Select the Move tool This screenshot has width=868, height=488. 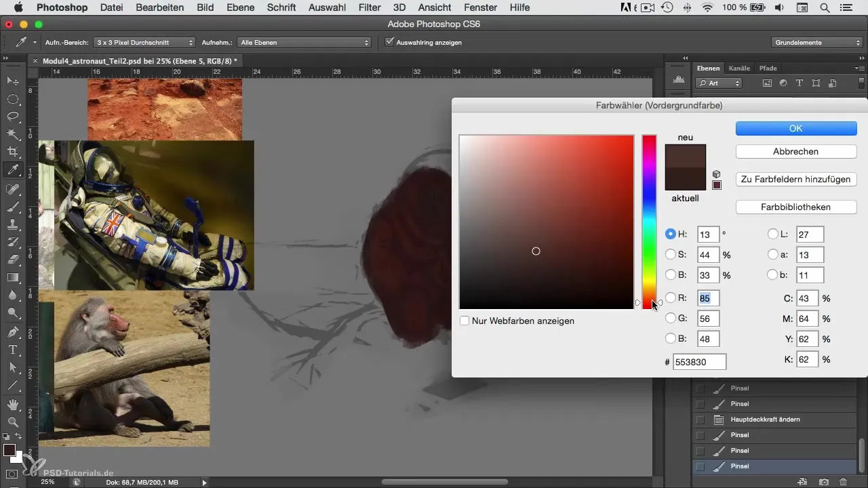[x=13, y=81]
